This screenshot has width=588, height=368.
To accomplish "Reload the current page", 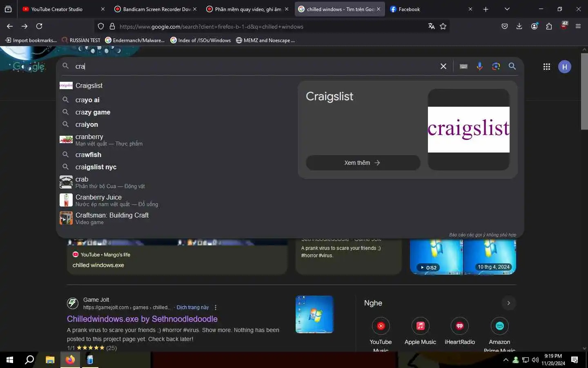I will tap(39, 26).
